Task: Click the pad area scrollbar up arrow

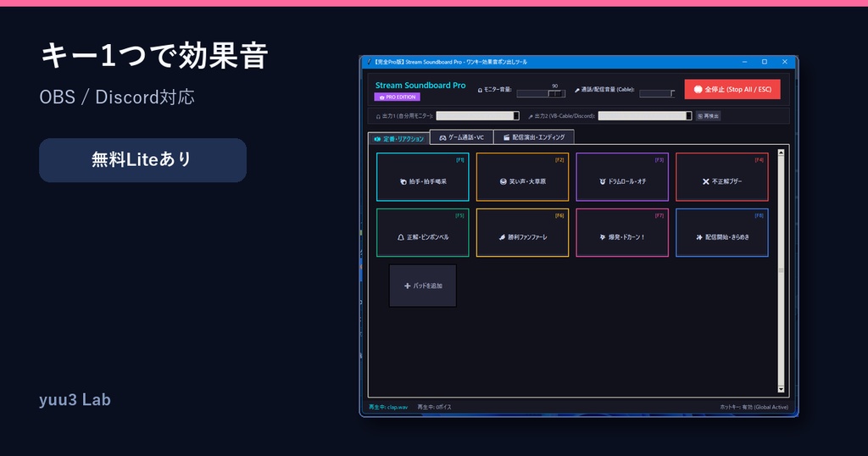Action: tap(781, 153)
